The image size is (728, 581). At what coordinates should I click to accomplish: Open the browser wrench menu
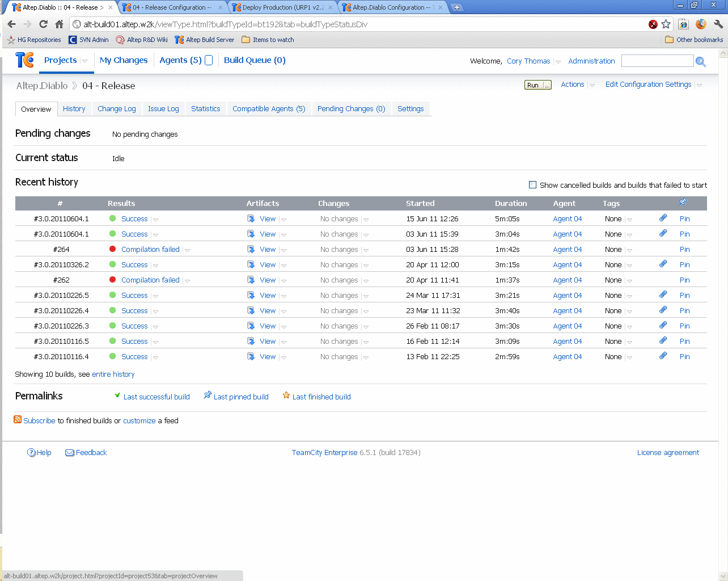point(718,24)
